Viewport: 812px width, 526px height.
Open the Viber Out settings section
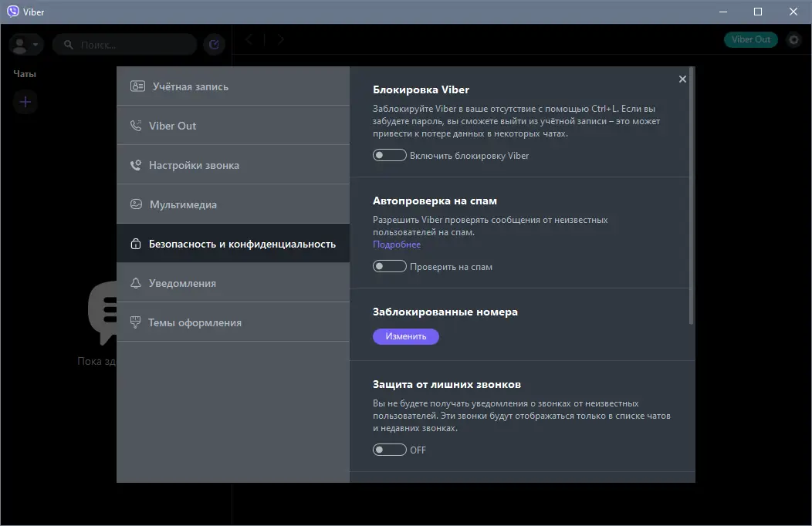[x=233, y=126]
